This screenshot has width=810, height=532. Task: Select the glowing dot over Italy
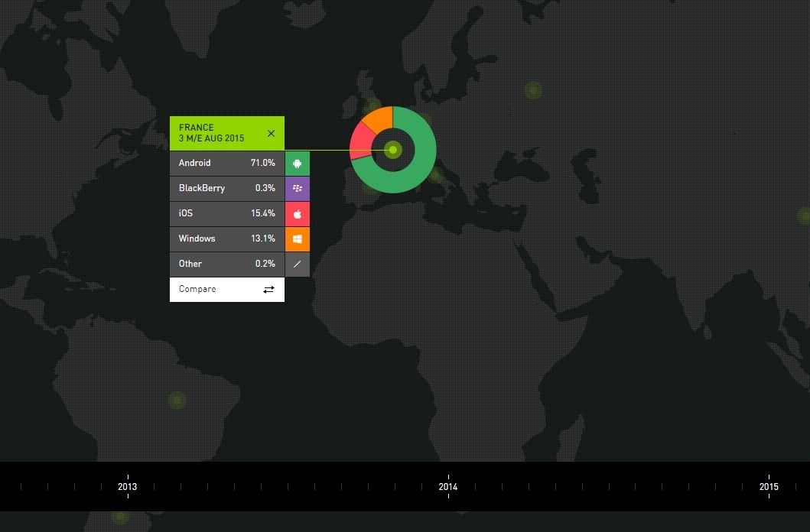coord(435,174)
